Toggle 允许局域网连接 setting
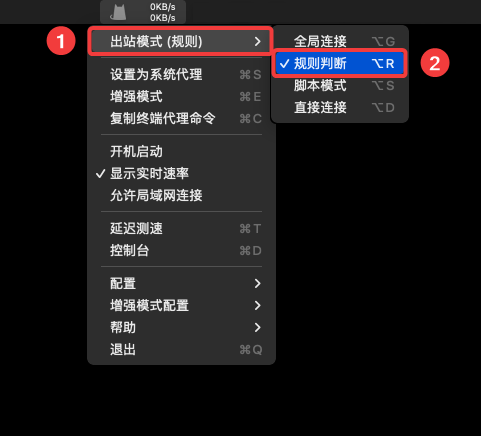Image resolution: width=481 pixels, height=436 pixels. [x=181, y=195]
